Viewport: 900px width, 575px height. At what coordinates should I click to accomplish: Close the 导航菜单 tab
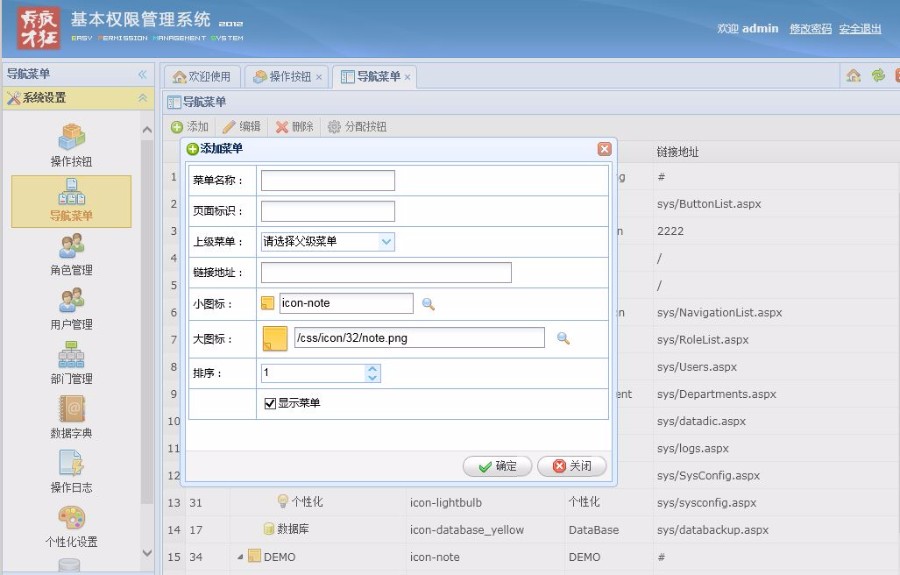[x=407, y=77]
